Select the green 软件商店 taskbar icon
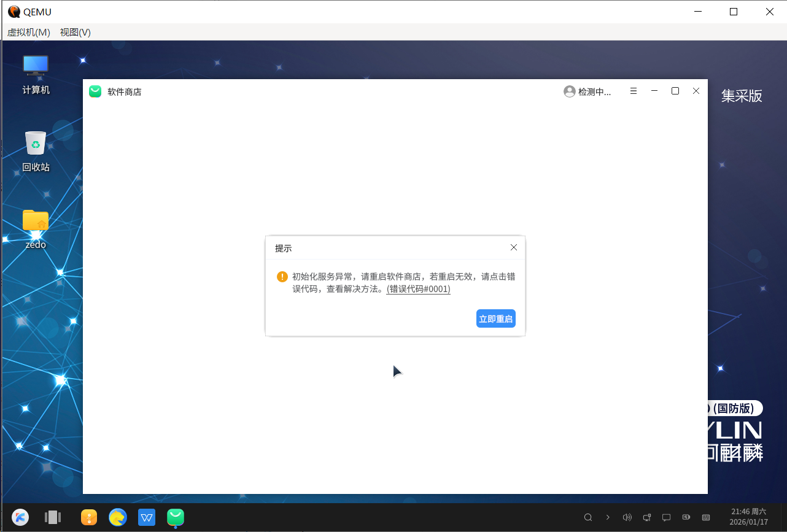This screenshot has height=532, width=787. tap(176, 517)
